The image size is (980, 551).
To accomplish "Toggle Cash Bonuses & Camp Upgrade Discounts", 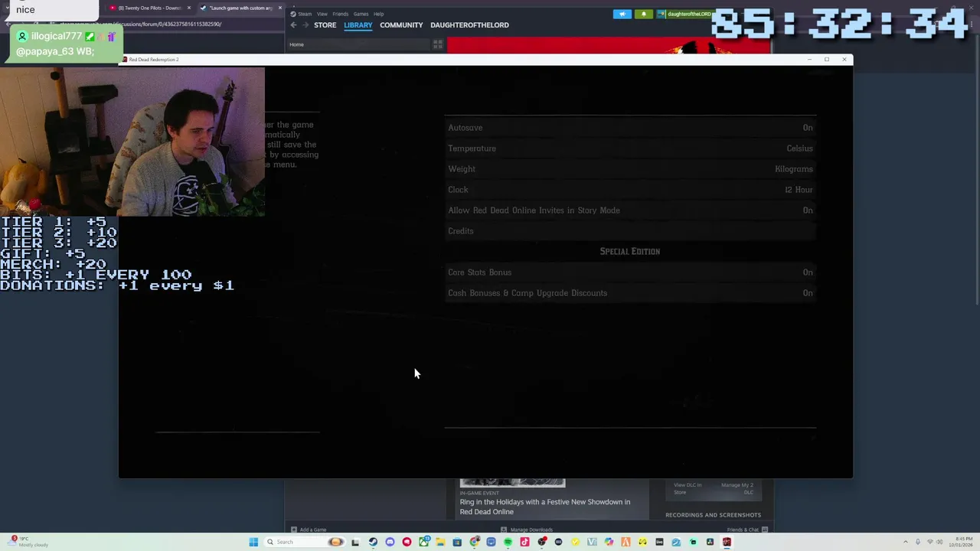I will (630, 293).
